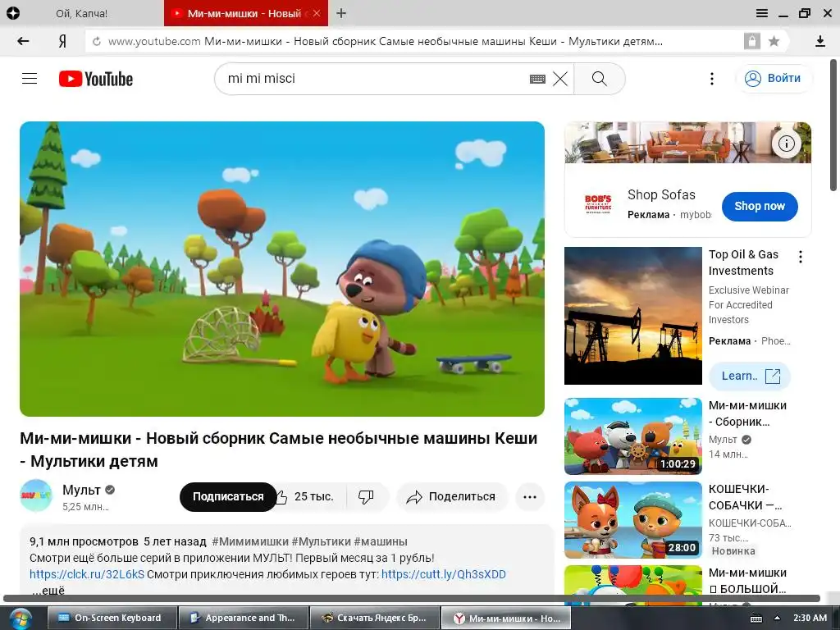This screenshot has width=840, height=630.
Task: Open the #Мимимишки hashtag
Action: [x=249, y=541]
